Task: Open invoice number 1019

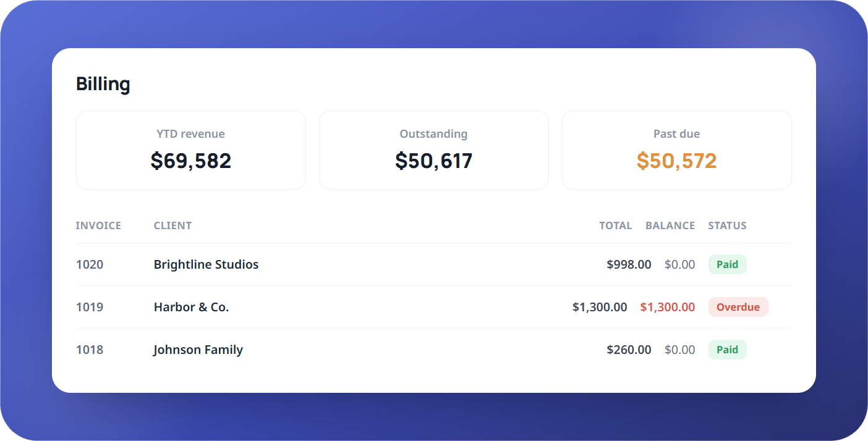Action: [90, 307]
